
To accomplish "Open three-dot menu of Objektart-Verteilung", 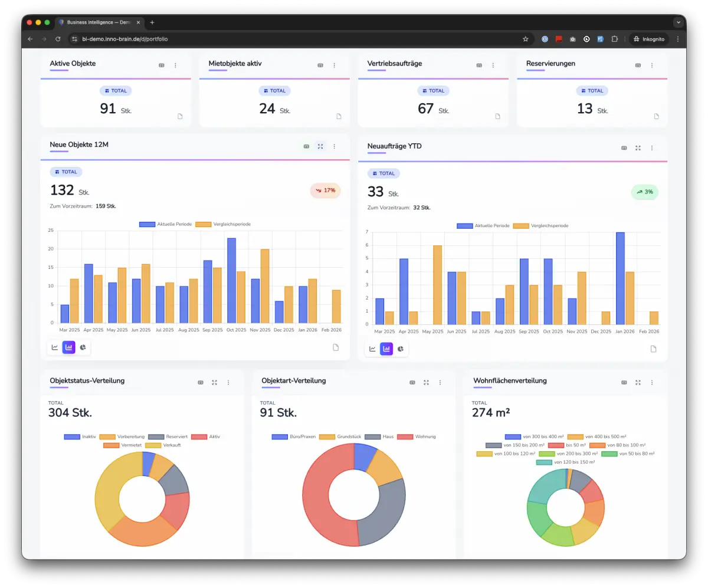I will click(x=440, y=382).
